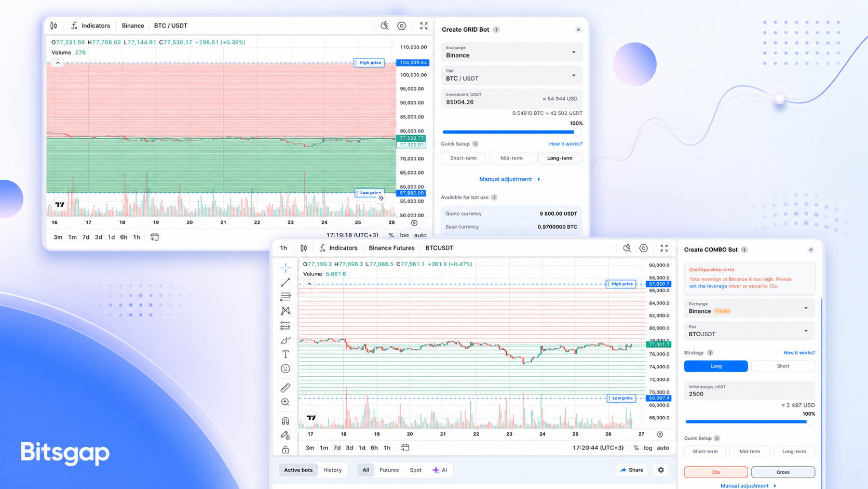Viewport: 868px width, 489px height.
Task: Select the brush drawing tool
Action: 286,340
